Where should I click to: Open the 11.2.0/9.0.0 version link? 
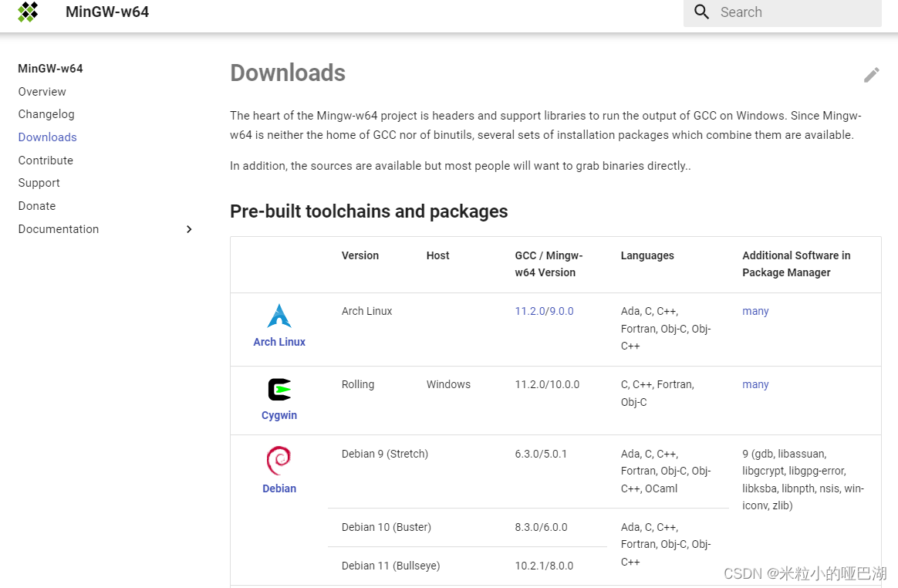click(544, 311)
